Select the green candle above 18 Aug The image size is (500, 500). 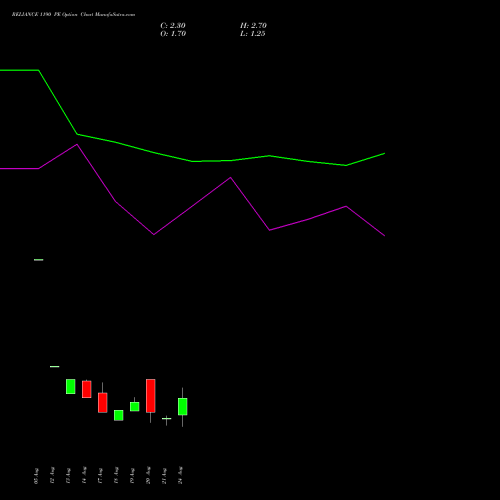coord(119,415)
